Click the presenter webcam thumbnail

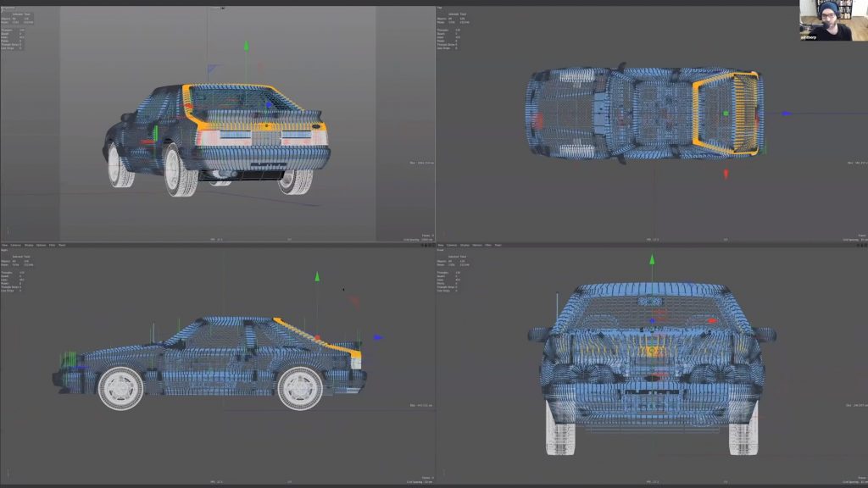click(834, 20)
